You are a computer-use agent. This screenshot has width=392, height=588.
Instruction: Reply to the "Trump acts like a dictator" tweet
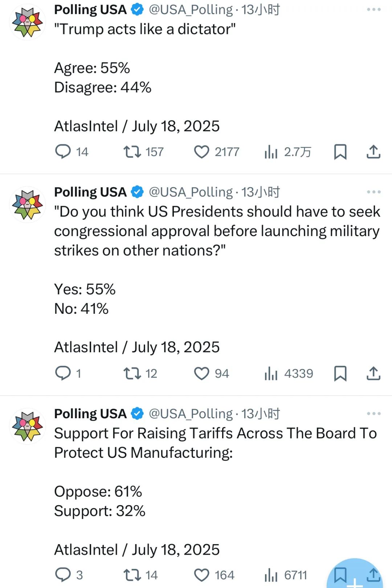63,152
